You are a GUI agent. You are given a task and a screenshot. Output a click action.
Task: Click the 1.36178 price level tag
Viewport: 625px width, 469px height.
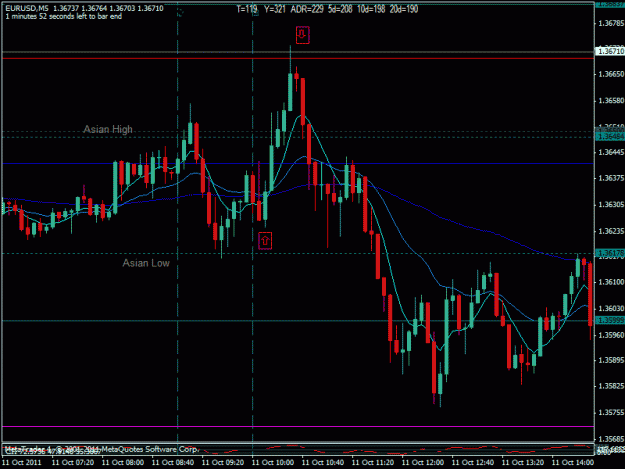610,253
